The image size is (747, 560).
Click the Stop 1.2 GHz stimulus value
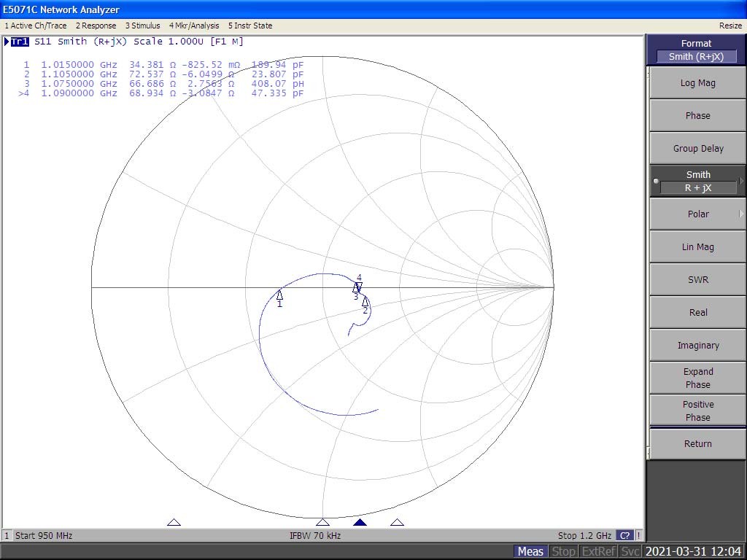584,536
